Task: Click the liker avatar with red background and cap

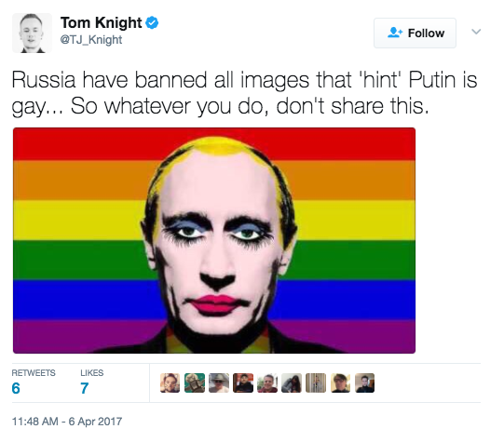Action: pyautogui.click(x=243, y=382)
